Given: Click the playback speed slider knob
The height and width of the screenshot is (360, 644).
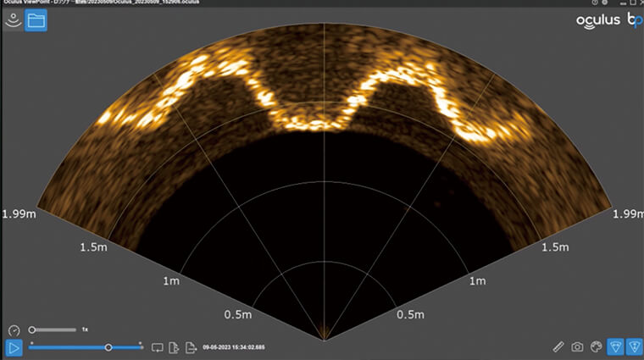Looking at the screenshot, I should (x=31, y=330).
